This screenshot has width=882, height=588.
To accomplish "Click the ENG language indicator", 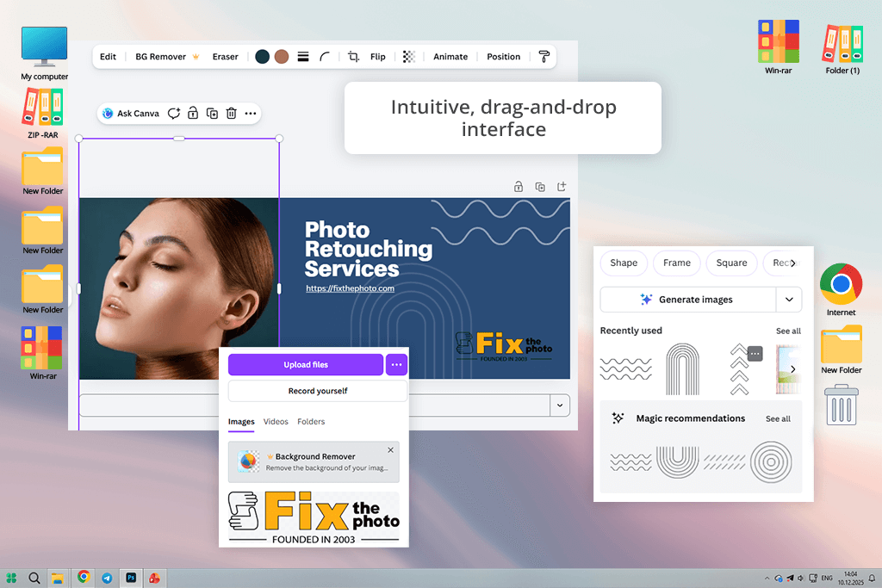I will (x=827, y=578).
